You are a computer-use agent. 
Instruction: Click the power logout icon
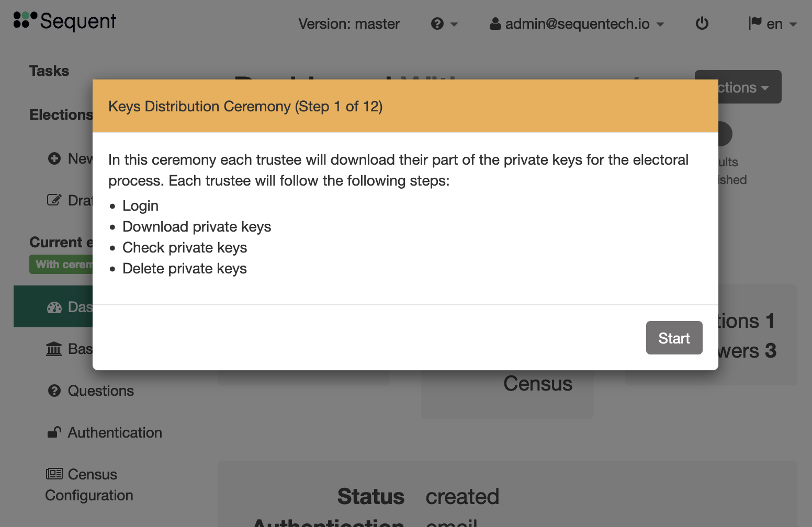point(702,24)
